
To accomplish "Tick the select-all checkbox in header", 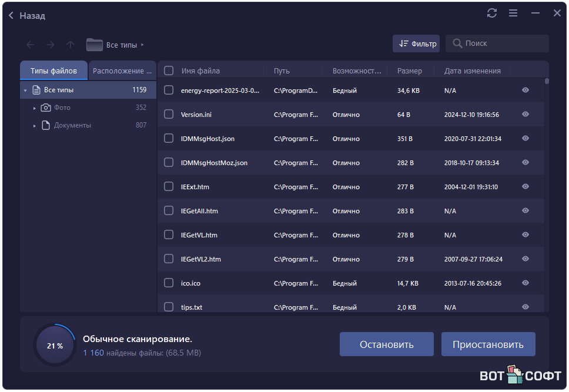I will (x=169, y=71).
